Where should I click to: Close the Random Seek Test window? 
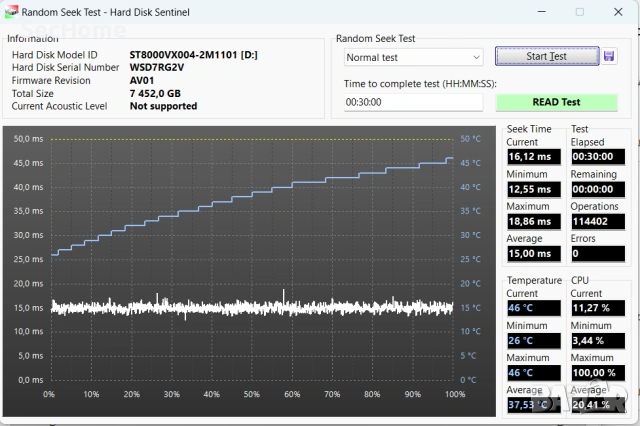[x=619, y=12]
